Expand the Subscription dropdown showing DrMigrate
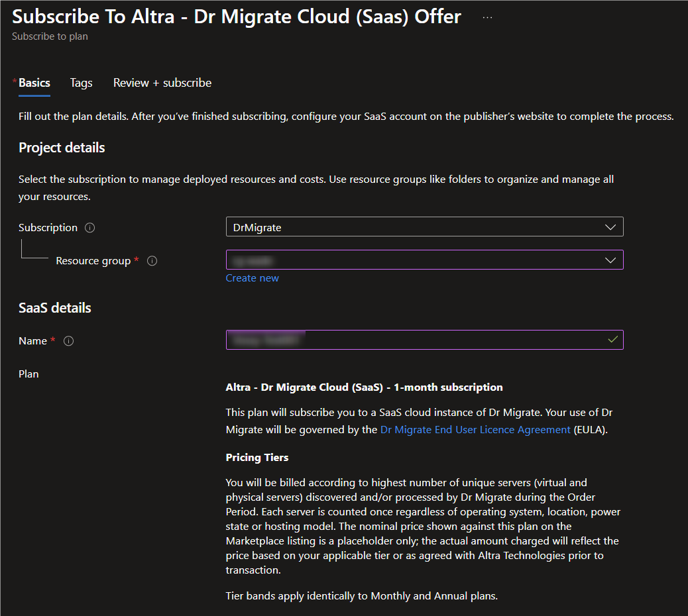The width and height of the screenshot is (688, 616). [x=424, y=227]
